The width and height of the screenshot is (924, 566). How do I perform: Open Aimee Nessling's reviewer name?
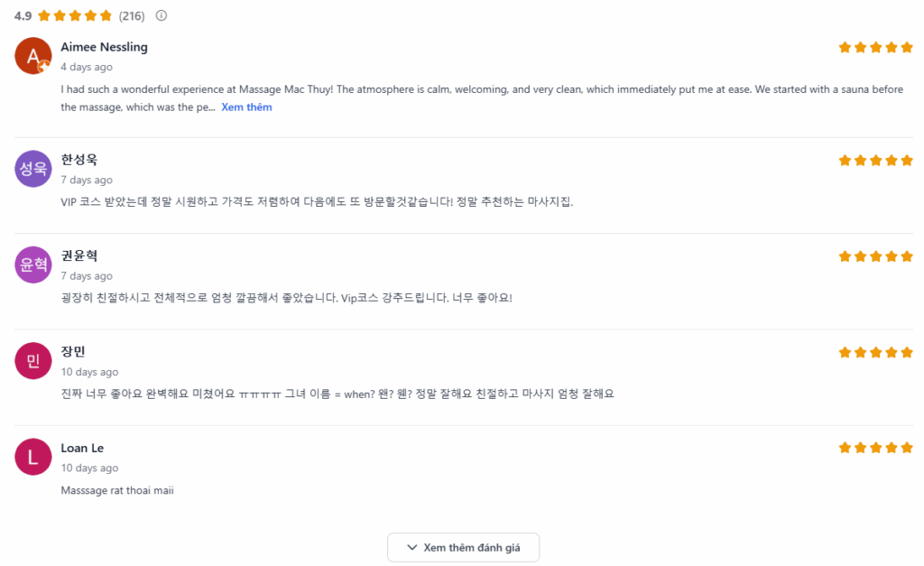click(104, 47)
